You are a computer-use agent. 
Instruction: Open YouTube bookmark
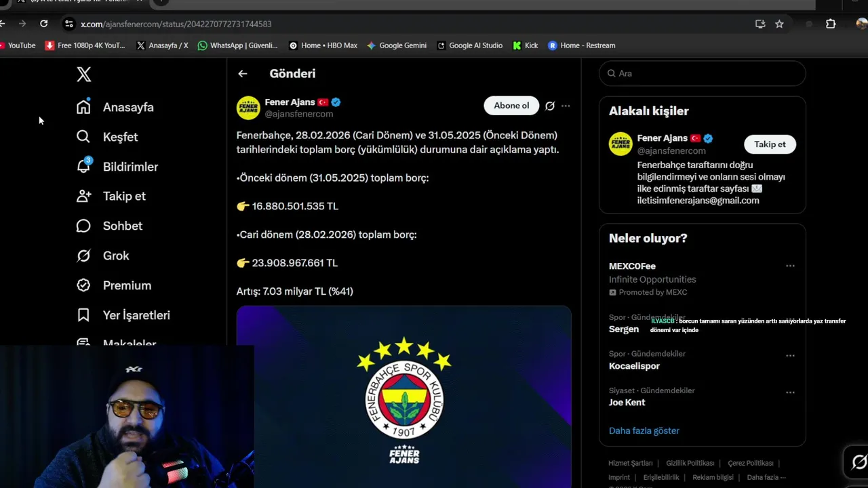[x=18, y=45]
